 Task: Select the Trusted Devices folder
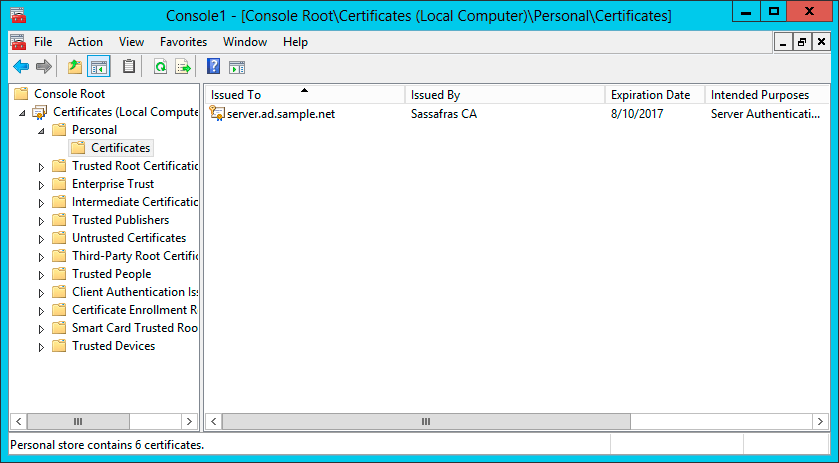[x=113, y=346]
